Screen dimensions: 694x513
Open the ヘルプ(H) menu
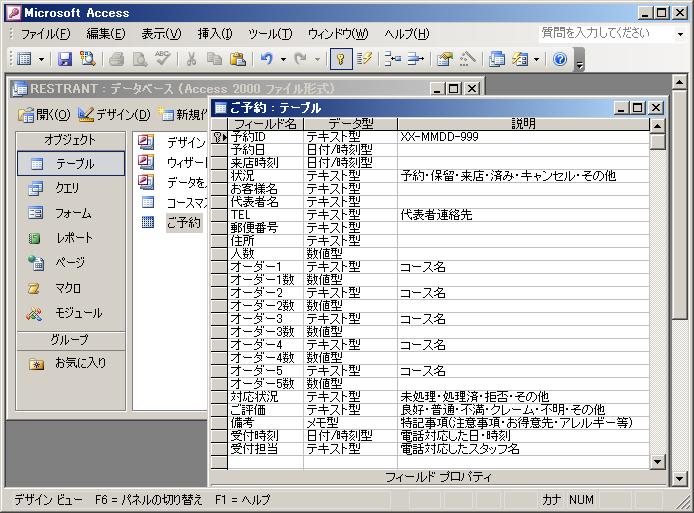click(x=406, y=34)
